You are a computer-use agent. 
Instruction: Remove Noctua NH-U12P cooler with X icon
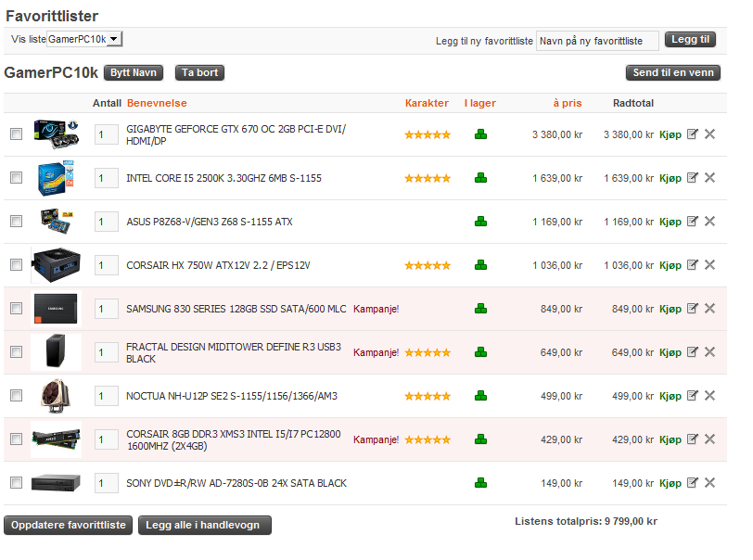709,396
